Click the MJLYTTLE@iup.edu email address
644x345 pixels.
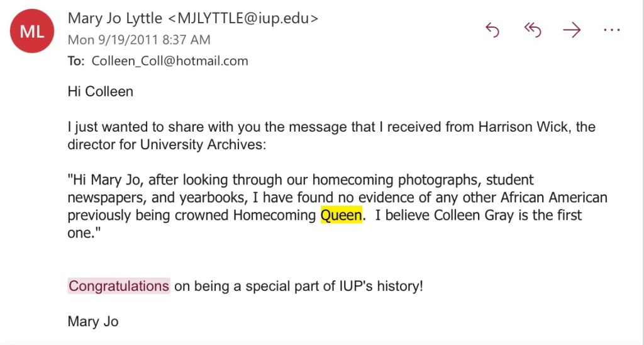pos(243,19)
